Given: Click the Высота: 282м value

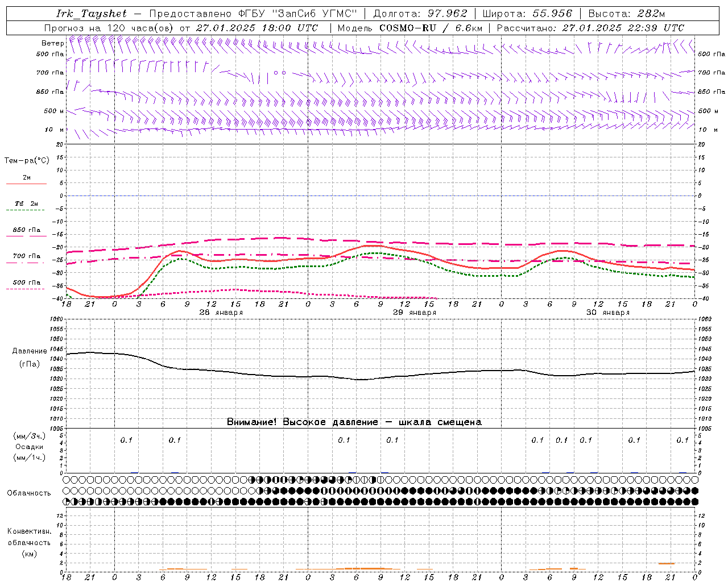Looking at the screenshot, I should pyautogui.click(x=627, y=14).
